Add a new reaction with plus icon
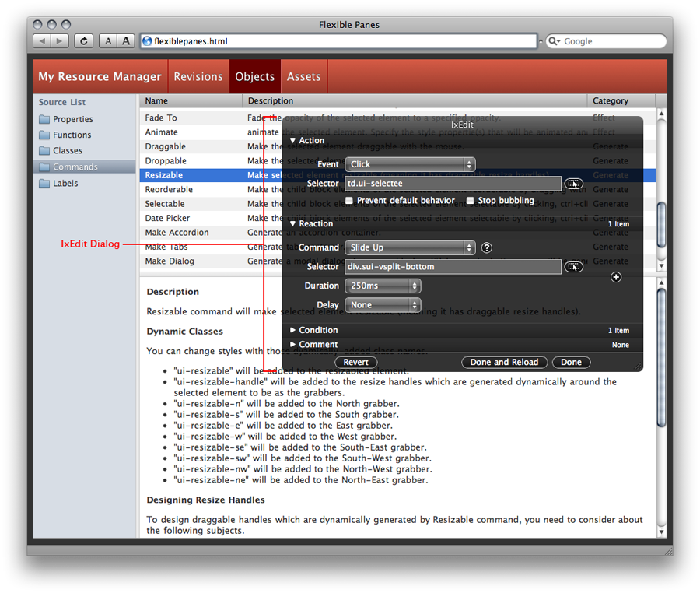Screen dimensions: 700x593 click(x=616, y=277)
